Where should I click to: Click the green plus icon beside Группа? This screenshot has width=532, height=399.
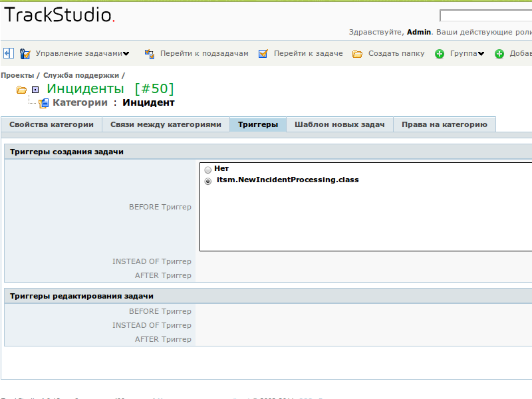pos(440,54)
